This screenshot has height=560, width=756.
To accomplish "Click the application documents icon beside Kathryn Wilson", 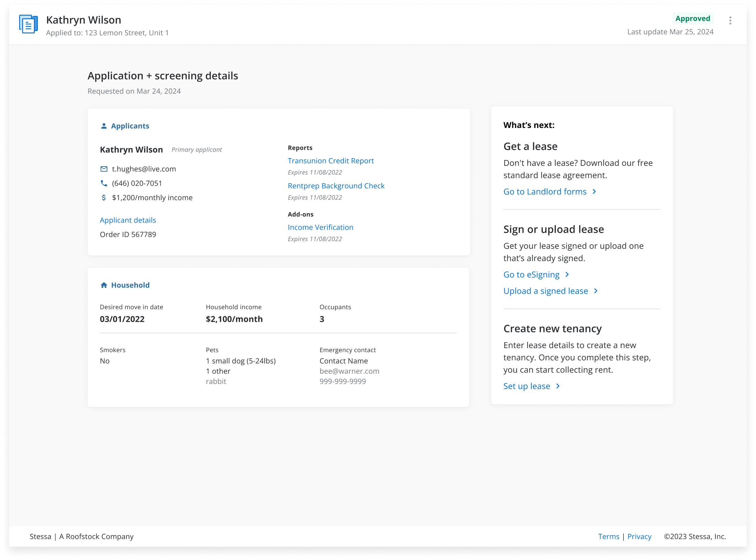I will pyautogui.click(x=28, y=24).
